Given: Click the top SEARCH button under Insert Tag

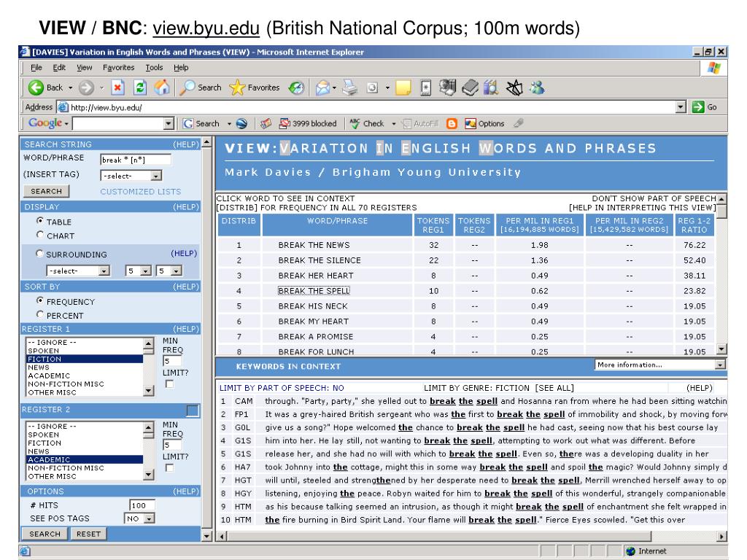Looking at the screenshot, I should click(x=46, y=191).
